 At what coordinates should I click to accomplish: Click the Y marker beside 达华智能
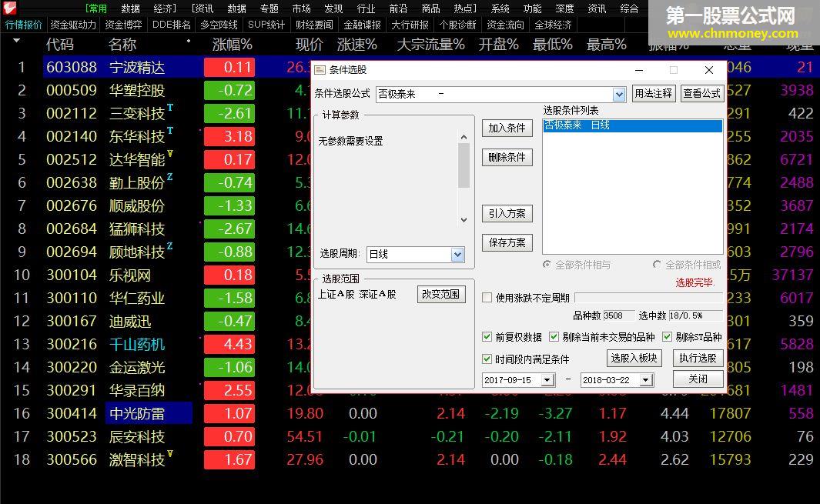point(170,154)
